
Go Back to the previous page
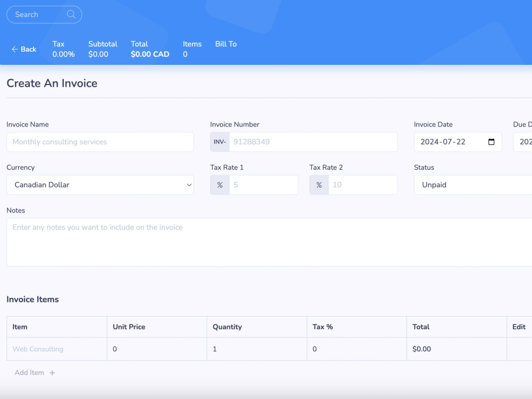(24, 49)
